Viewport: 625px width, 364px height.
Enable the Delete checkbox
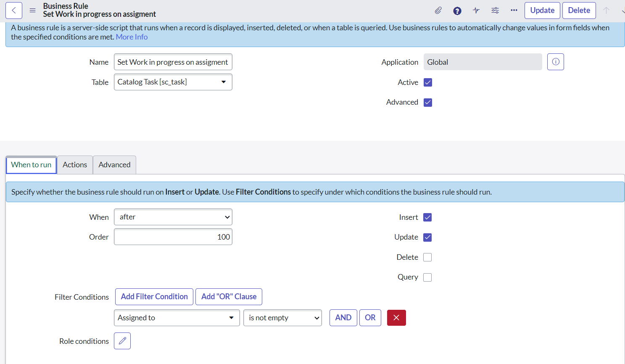(x=427, y=257)
